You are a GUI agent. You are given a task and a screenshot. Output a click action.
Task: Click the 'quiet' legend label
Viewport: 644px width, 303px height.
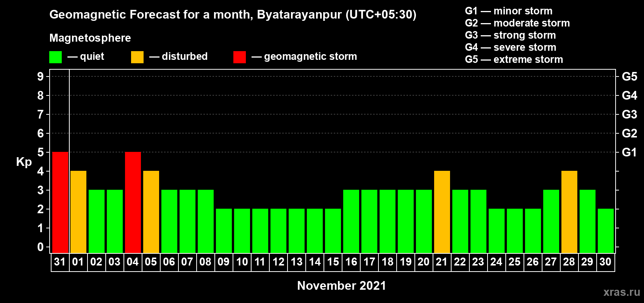pyautogui.click(x=92, y=56)
